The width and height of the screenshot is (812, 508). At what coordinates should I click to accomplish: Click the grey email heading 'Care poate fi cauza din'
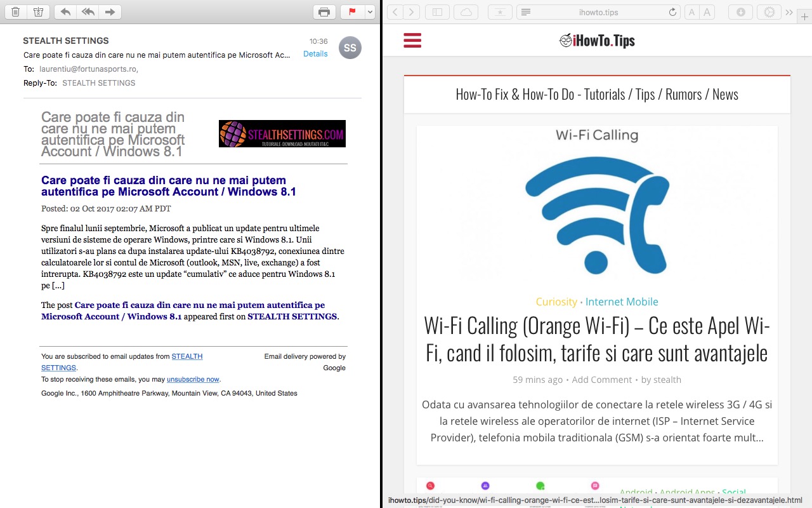[113, 134]
